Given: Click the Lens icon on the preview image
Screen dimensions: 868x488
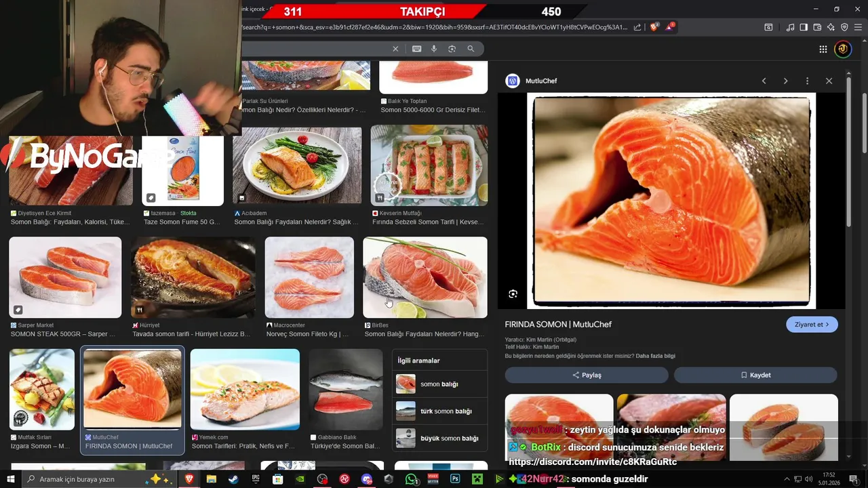Looking at the screenshot, I should [513, 293].
